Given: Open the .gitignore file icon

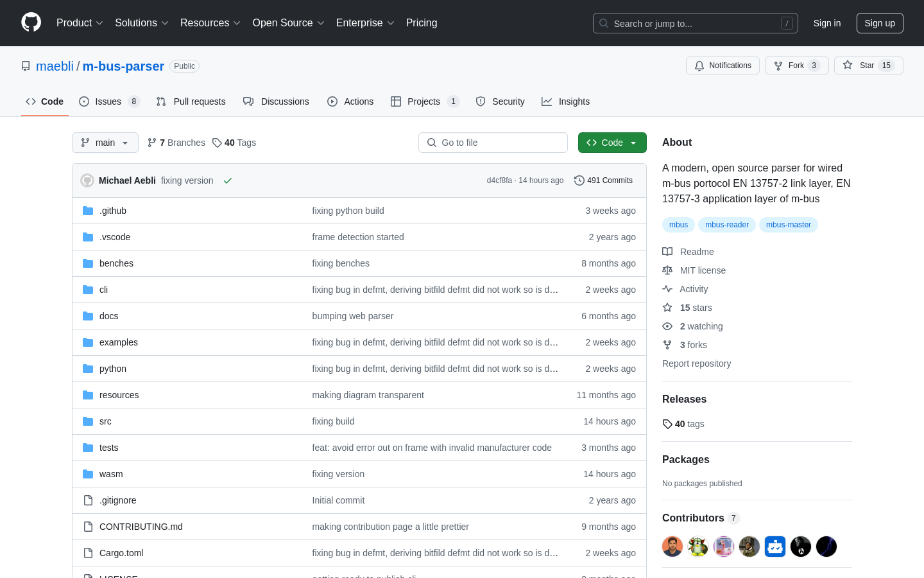Looking at the screenshot, I should pyautogui.click(x=88, y=500).
